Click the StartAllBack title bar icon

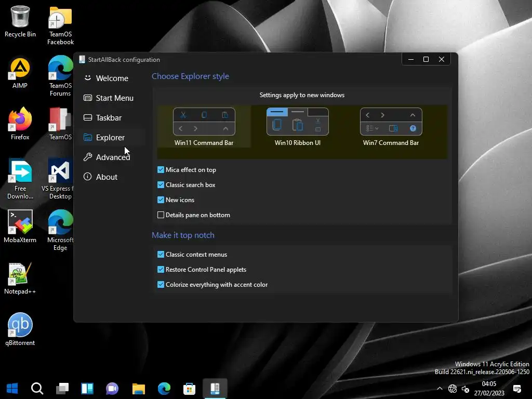click(x=82, y=59)
